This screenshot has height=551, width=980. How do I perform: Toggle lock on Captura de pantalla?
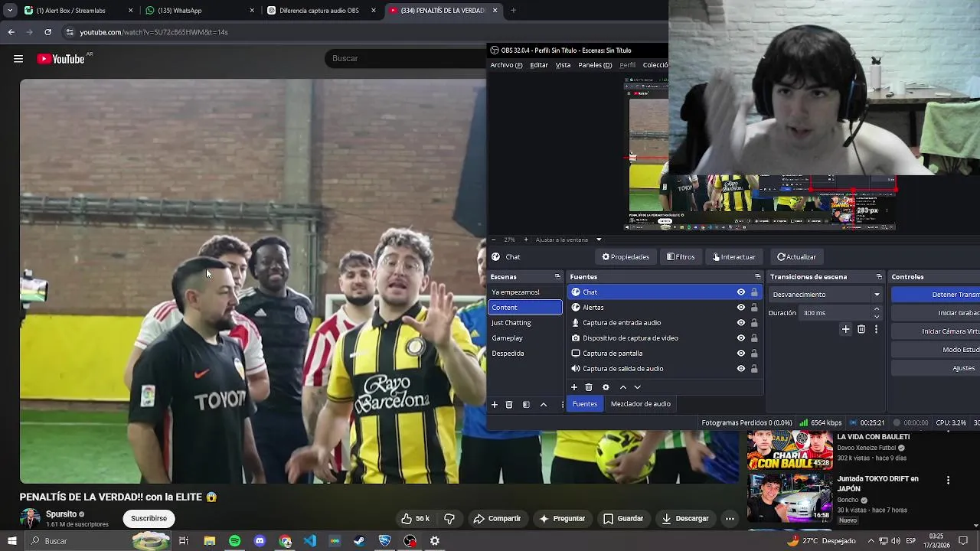(754, 354)
